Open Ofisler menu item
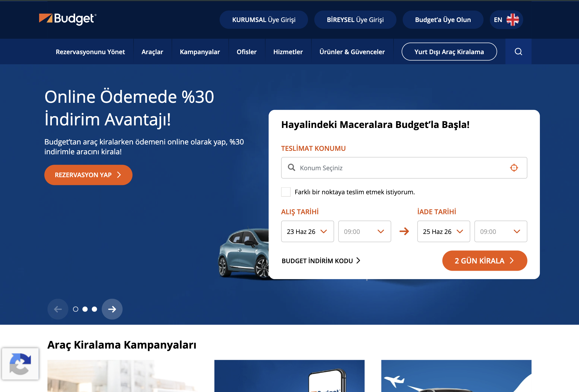Viewport: 579px width, 392px height. click(x=247, y=52)
